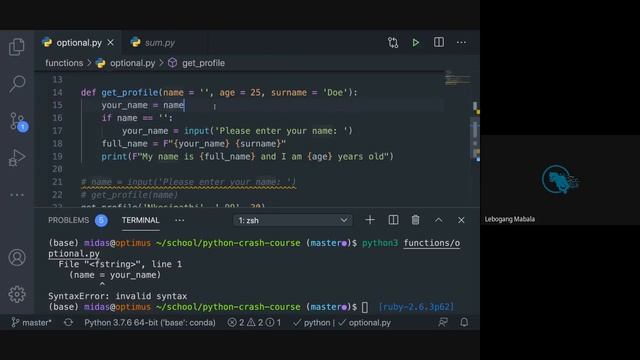This screenshot has width=640, height=360.
Task: Close the terminal panel
Action: tap(461, 220)
